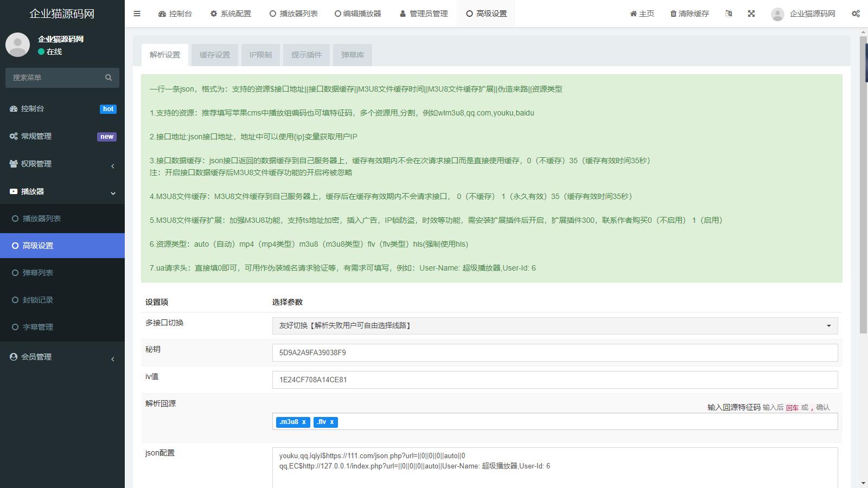Collapse the 播放器 sidebar menu
The image size is (868, 488).
(62, 191)
